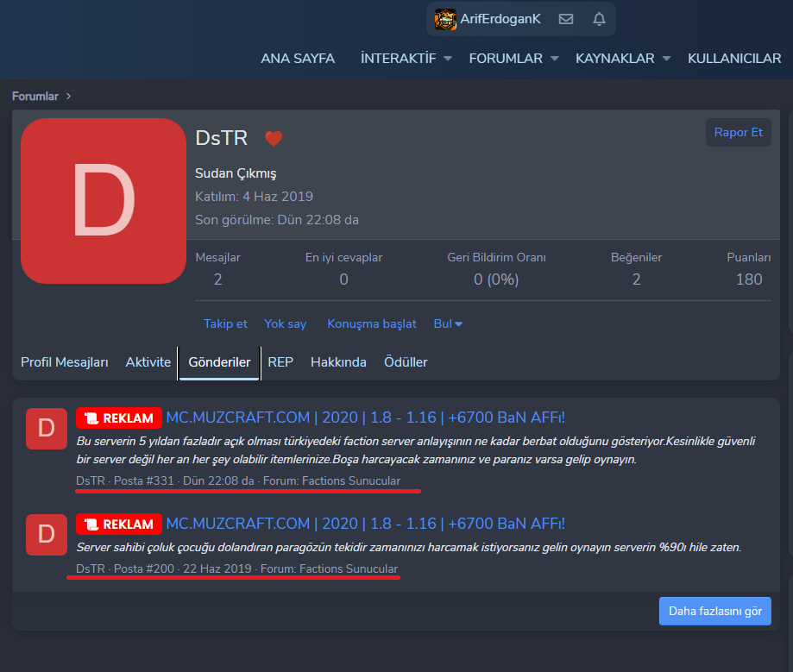Open the FORUMLAR menu item
The width and height of the screenshot is (793, 672).
506,59
